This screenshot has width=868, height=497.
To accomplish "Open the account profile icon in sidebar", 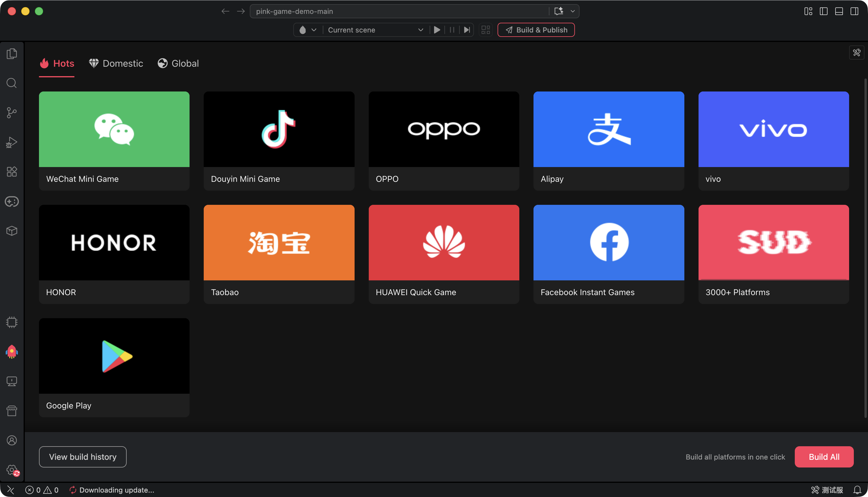I will pyautogui.click(x=12, y=440).
